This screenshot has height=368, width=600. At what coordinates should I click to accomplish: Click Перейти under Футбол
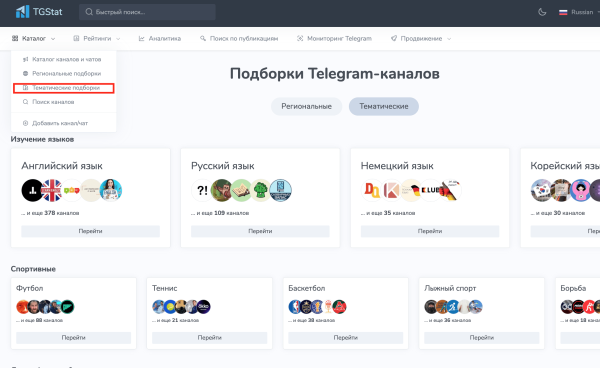click(x=73, y=338)
